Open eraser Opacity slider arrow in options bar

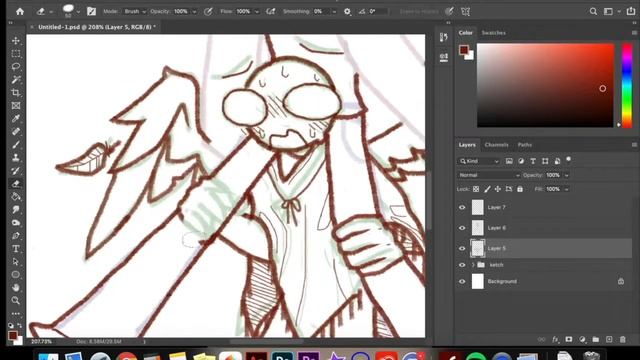(x=194, y=12)
